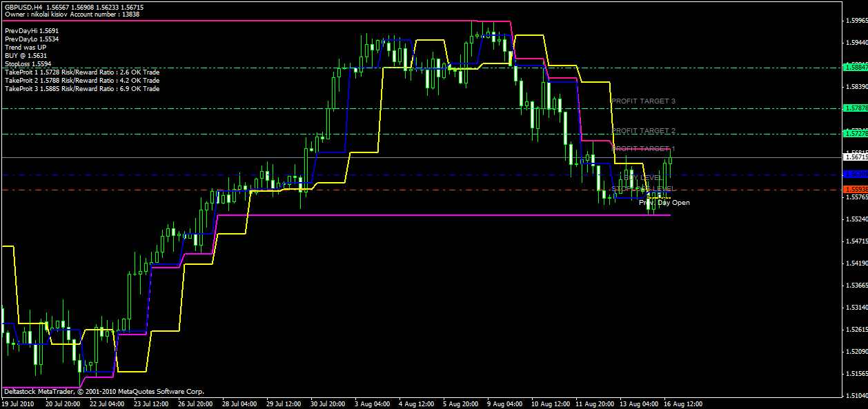Click the 'PROFIT TARGET 2' chart label

pyautogui.click(x=643, y=131)
